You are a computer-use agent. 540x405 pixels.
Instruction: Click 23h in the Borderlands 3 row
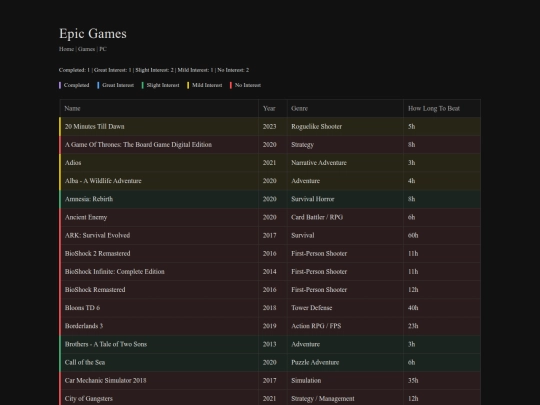413,326
